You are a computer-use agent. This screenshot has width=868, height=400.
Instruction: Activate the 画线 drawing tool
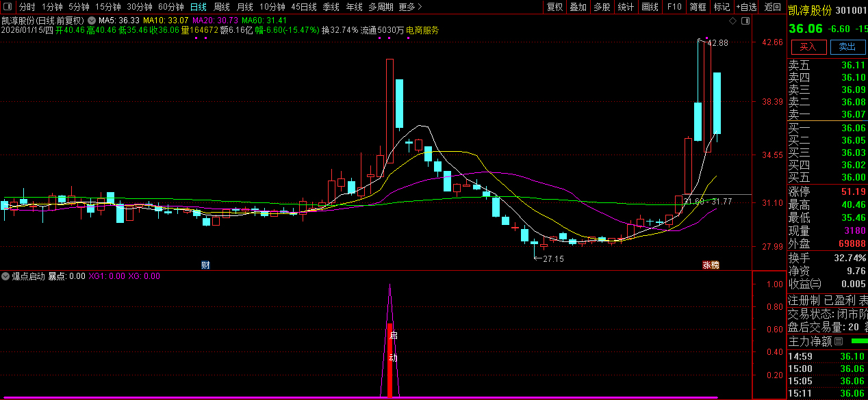pos(650,7)
